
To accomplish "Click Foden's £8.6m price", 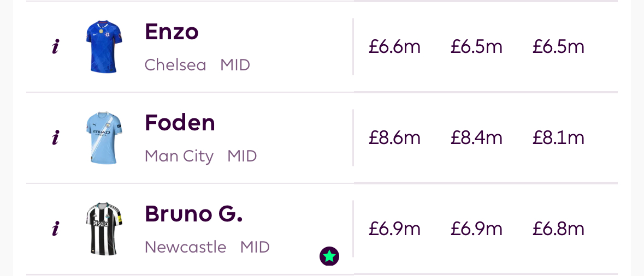I will tap(394, 138).
